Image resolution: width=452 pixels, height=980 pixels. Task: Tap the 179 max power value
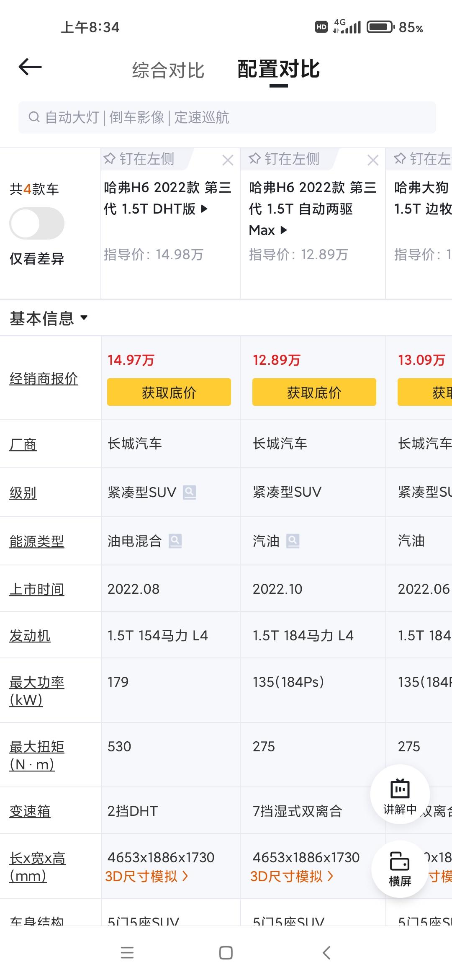coord(118,682)
